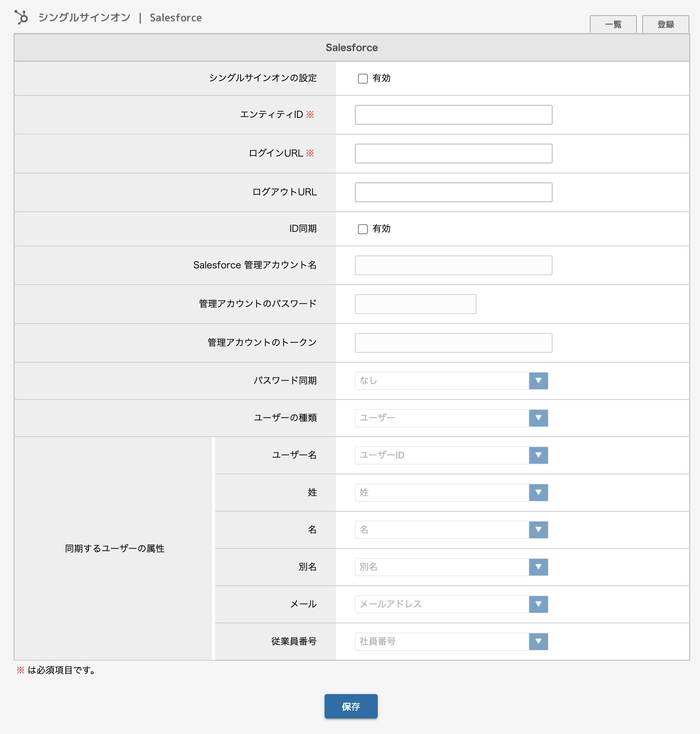Click the ログアウトURL label text
Screen dimensions: 700x734
tap(285, 192)
